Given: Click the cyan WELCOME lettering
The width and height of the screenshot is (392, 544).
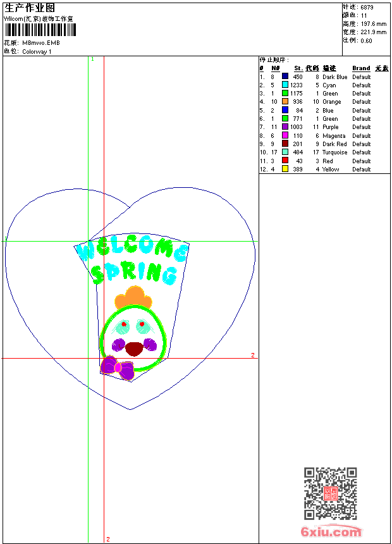Looking at the screenshot, I should 133,249.
